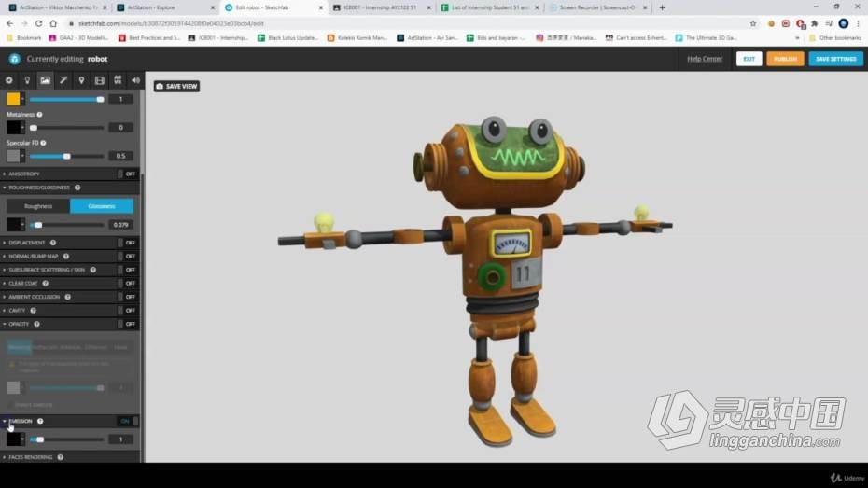868x488 pixels.
Task: Click the Subsurface Scattering help icon
Action: point(93,270)
